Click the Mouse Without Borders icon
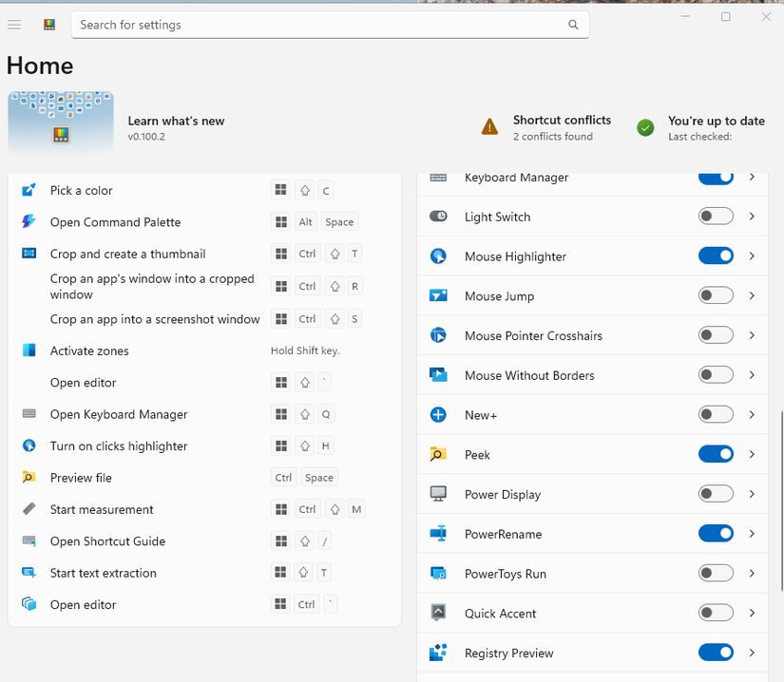 438,375
